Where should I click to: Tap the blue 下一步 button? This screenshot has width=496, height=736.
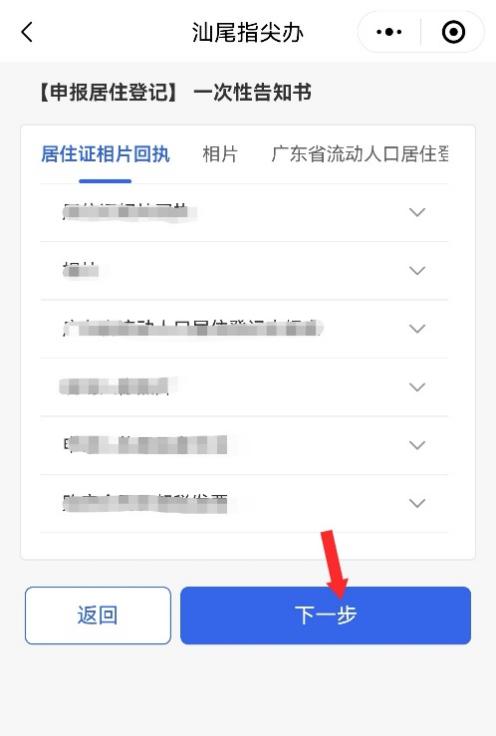click(326, 615)
